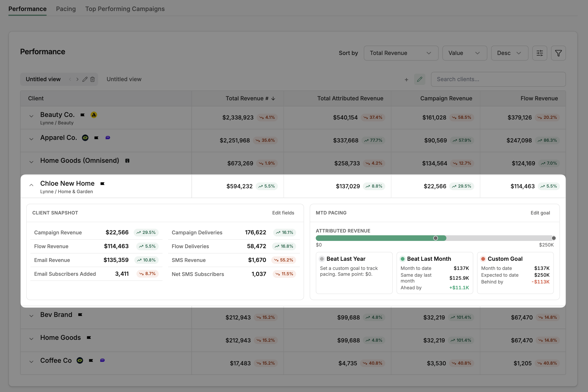The image size is (588, 392).
Task: Click the yellow badge icon next to Beauty Co.
Action: click(x=94, y=115)
